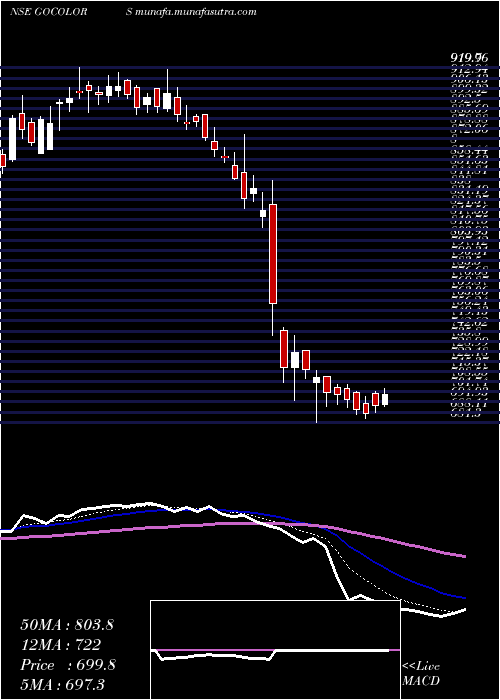Click the 919.76 top price label
500x700 pixels.
coord(468,58)
